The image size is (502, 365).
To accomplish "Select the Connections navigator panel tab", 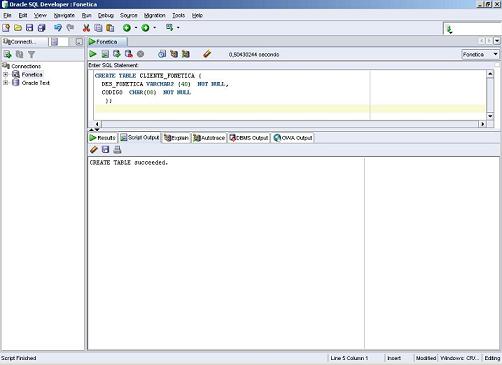I will pos(24,42).
